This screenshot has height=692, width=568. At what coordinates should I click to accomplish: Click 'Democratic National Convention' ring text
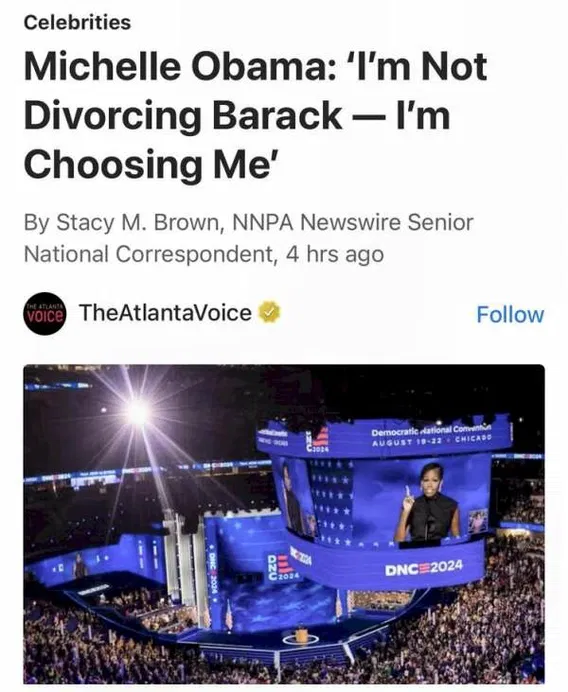pyautogui.click(x=431, y=430)
